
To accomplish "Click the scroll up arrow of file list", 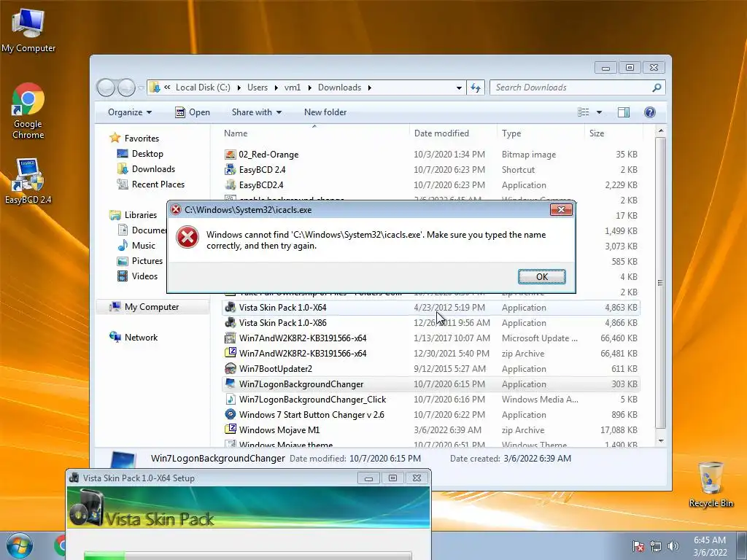I will (660, 131).
